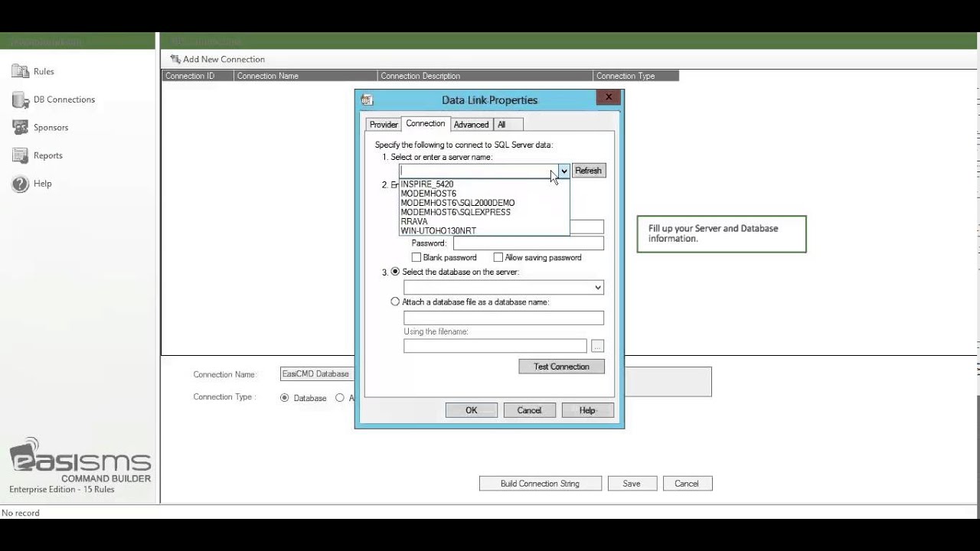
Task: Enable the Blank password checkbox
Action: [416, 257]
